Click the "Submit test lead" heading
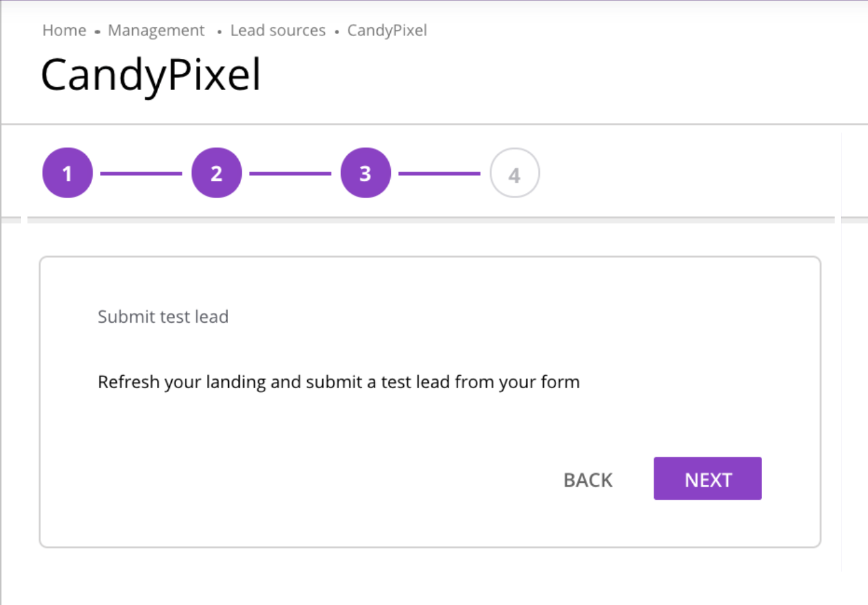Screen dimensions: 868x605 click(163, 317)
